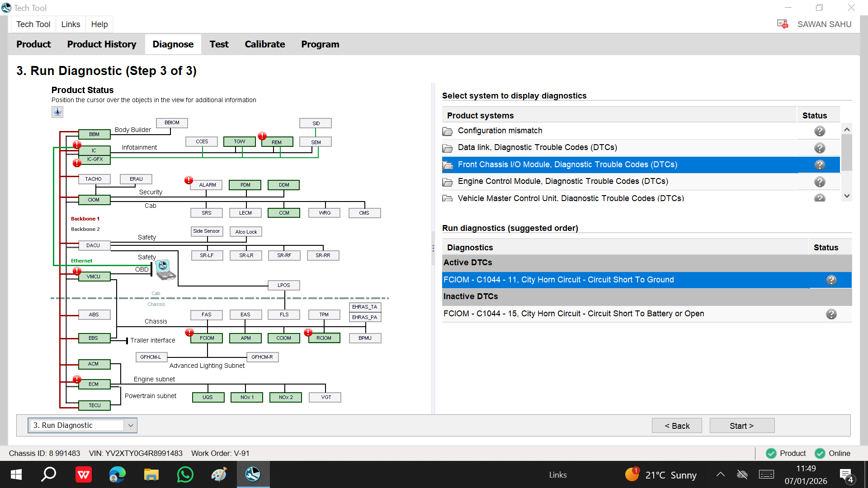Open the weather widget 21°C Sunny

click(x=661, y=475)
